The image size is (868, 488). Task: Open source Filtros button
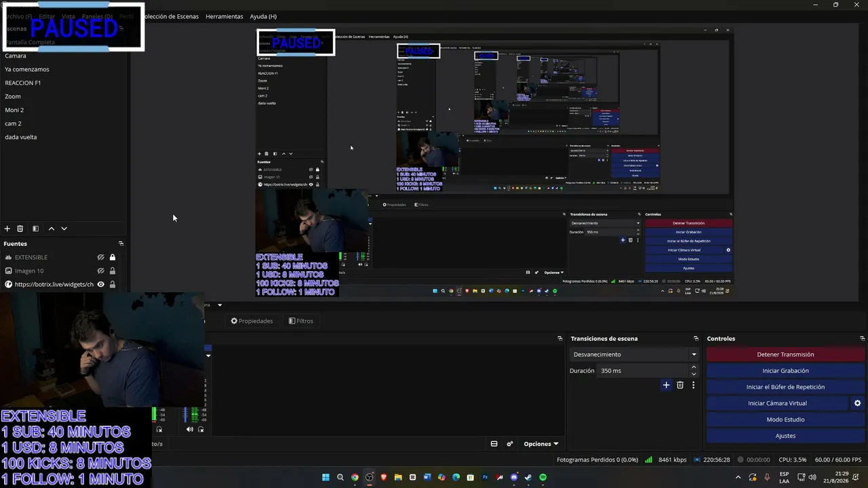point(301,321)
